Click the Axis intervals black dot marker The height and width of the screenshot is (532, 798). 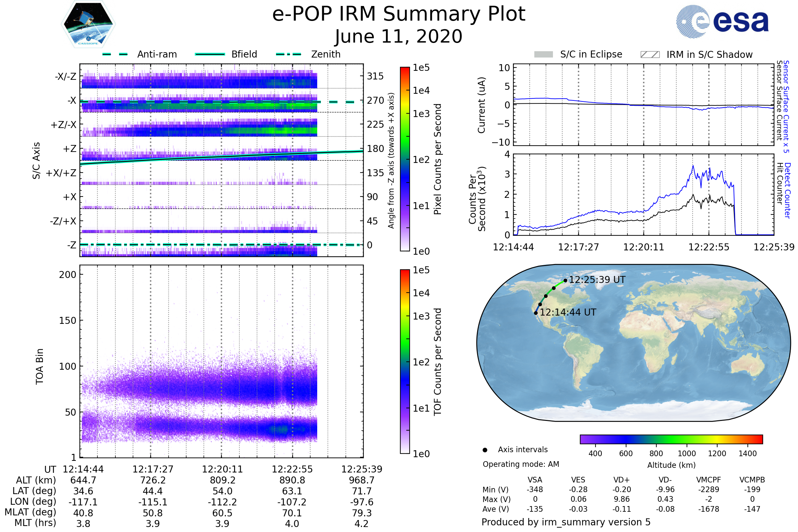pyautogui.click(x=485, y=450)
